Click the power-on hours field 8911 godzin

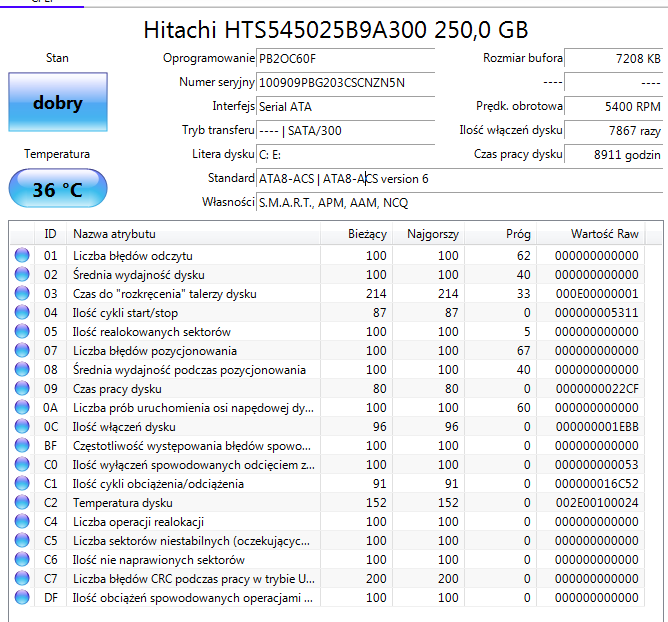[613, 155]
